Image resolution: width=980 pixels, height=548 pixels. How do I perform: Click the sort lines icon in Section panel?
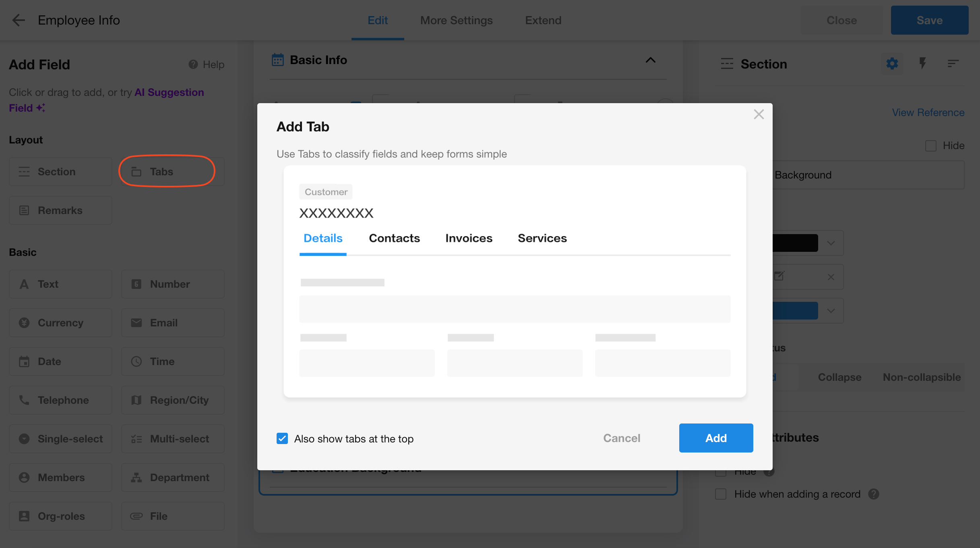click(x=953, y=64)
